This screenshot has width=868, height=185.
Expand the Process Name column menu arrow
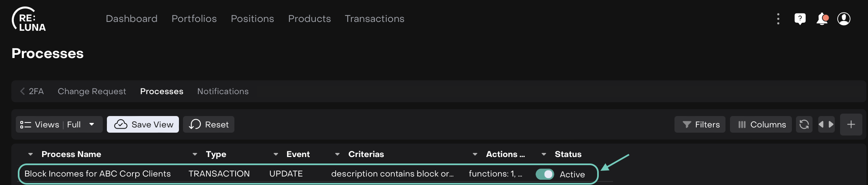click(x=30, y=154)
